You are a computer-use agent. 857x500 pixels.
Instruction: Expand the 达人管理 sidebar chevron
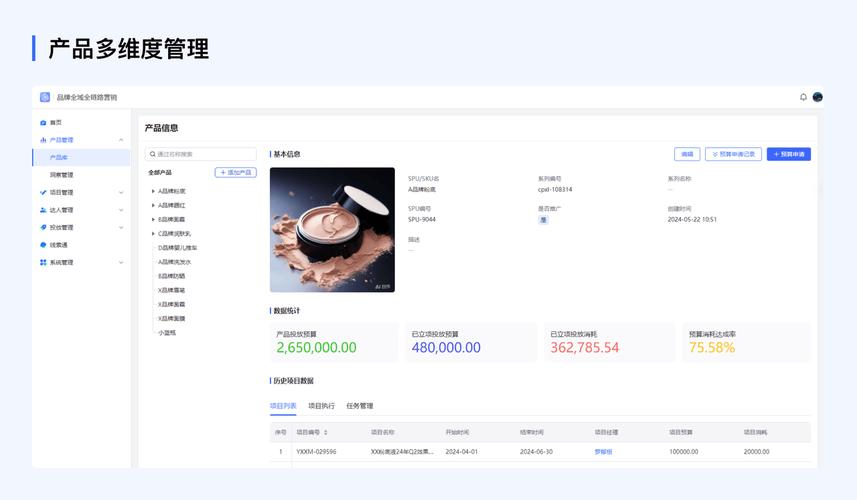(x=121, y=210)
